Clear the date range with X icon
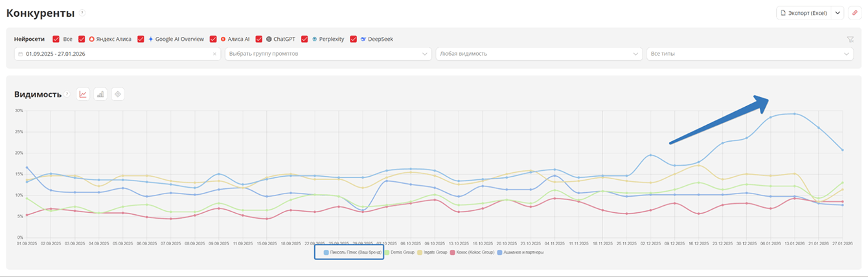Viewport: 868px width, 277px height. 214,54
